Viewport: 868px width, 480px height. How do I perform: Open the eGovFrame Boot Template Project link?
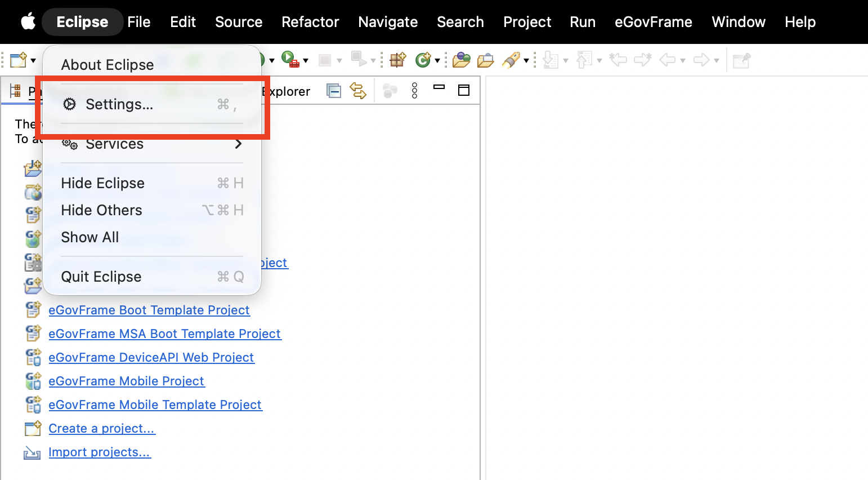[149, 310]
